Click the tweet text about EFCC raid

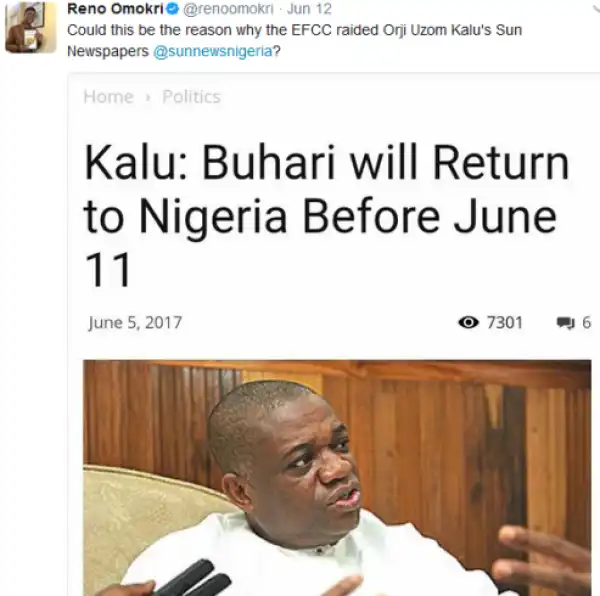point(295,41)
